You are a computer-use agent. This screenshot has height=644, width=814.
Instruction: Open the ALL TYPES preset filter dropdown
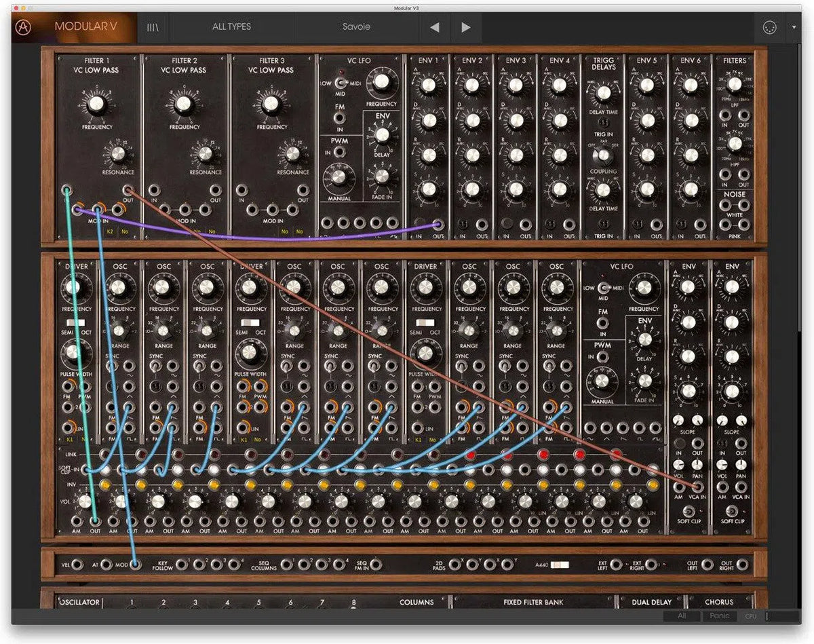(232, 26)
